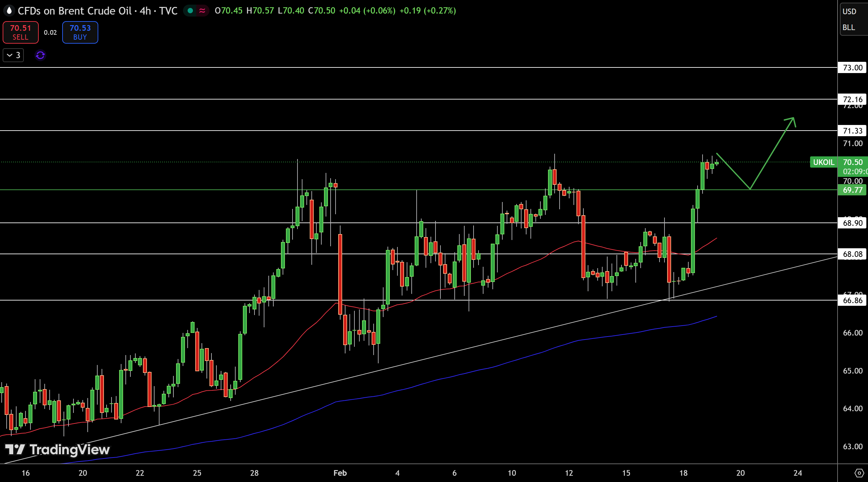Click the +0.19 (+0.27%) change value
The image size is (868, 482).
[x=428, y=11]
